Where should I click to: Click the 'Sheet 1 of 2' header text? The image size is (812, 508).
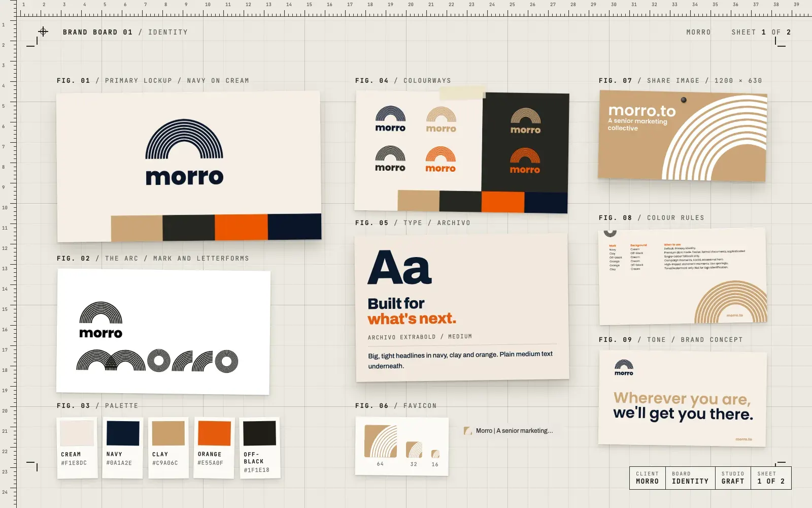pos(761,32)
